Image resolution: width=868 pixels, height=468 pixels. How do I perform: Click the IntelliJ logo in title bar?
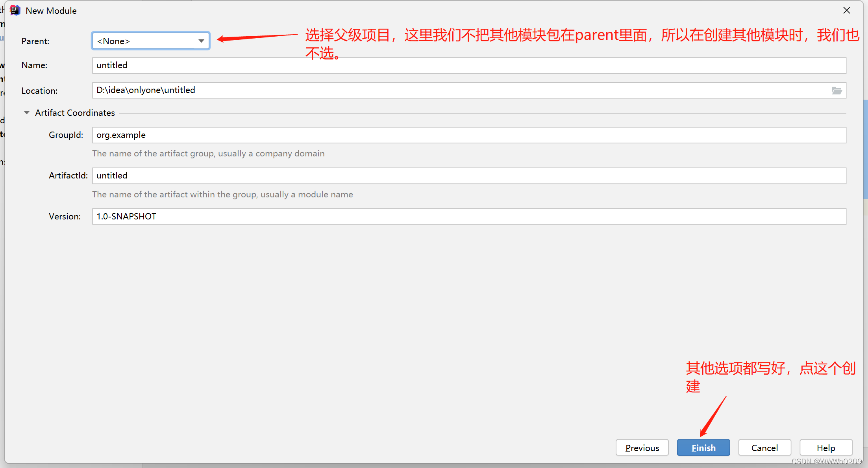(15, 10)
